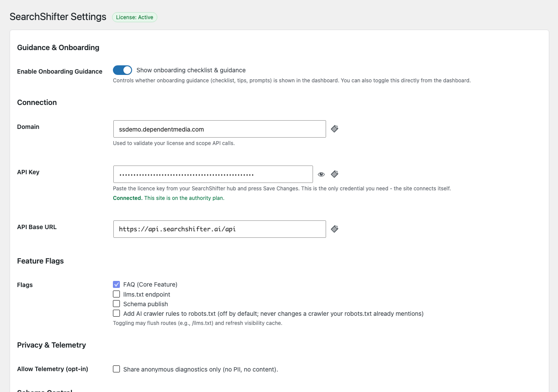
Task: Click the API Base URL row label
Action: (37, 227)
